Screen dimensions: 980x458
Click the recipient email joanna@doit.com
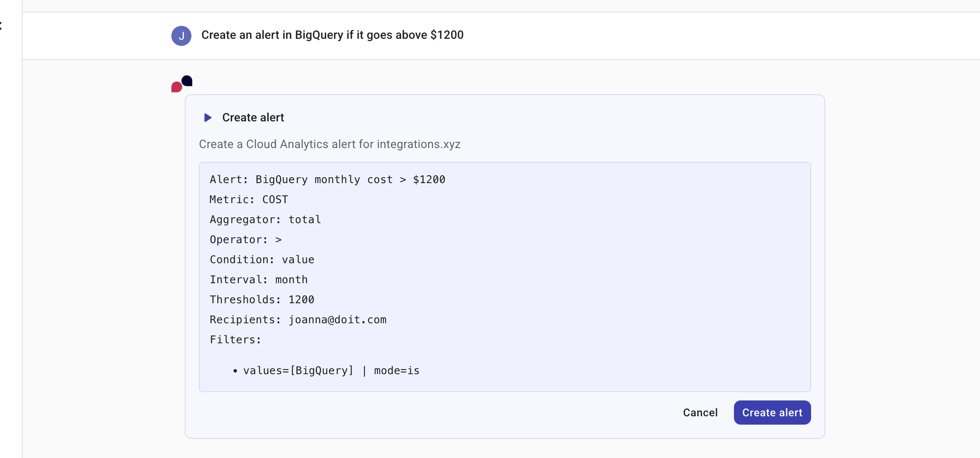click(x=337, y=320)
